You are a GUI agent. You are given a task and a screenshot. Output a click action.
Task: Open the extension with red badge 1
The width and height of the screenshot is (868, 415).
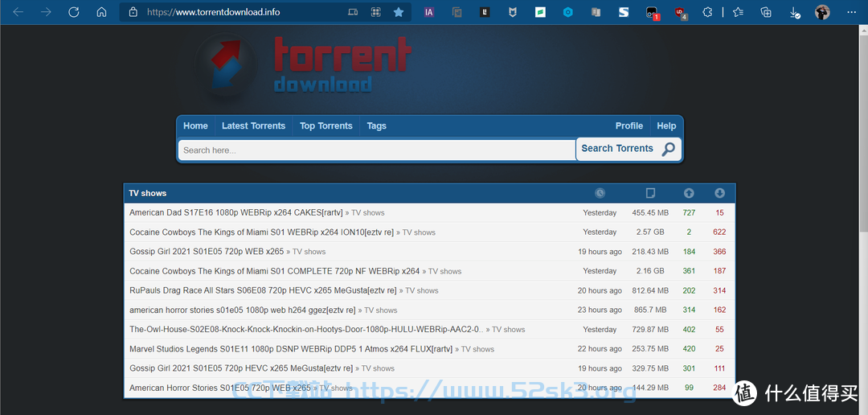coord(652,13)
